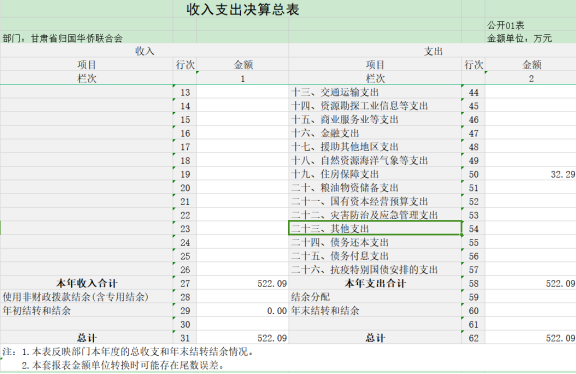The height and width of the screenshot is (374, 576).
Task: Click row number 44 in expenditure 行次 column
Action: 473,92
